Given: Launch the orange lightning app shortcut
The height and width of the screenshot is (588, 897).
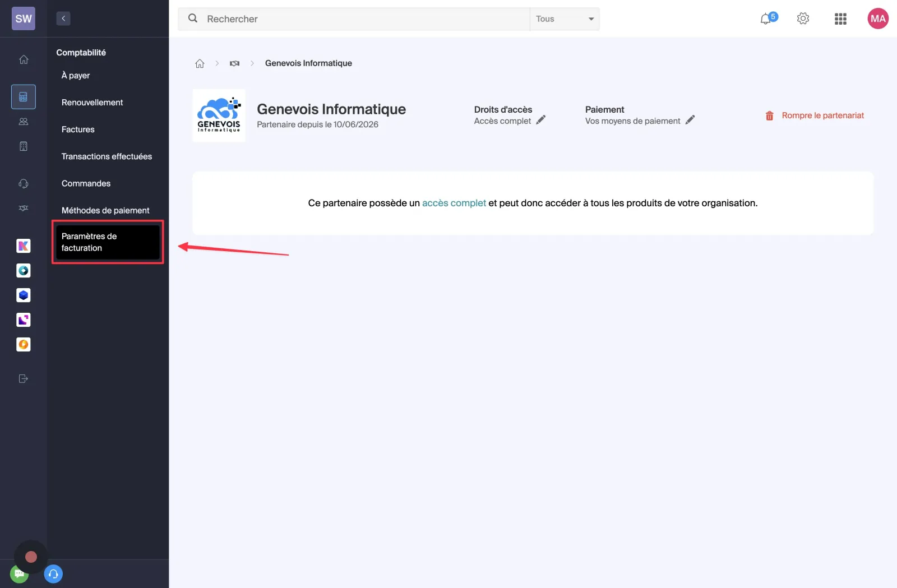Looking at the screenshot, I should pyautogui.click(x=24, y=345).
